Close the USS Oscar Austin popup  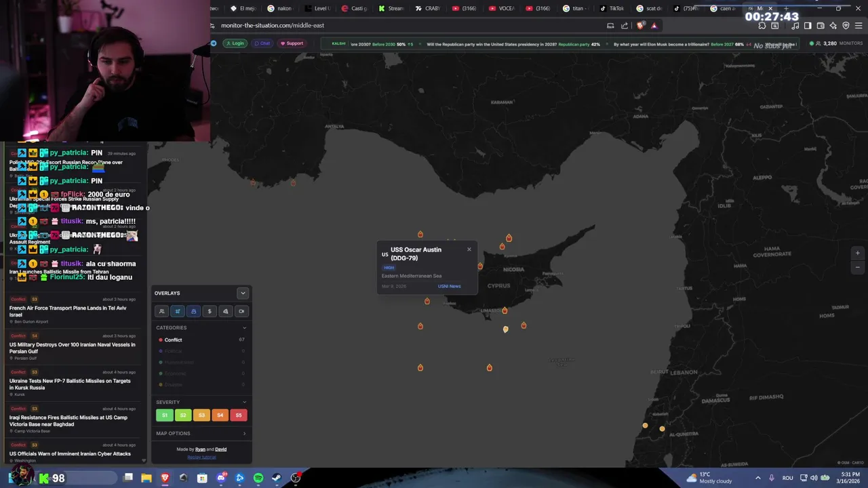point(469,249)
